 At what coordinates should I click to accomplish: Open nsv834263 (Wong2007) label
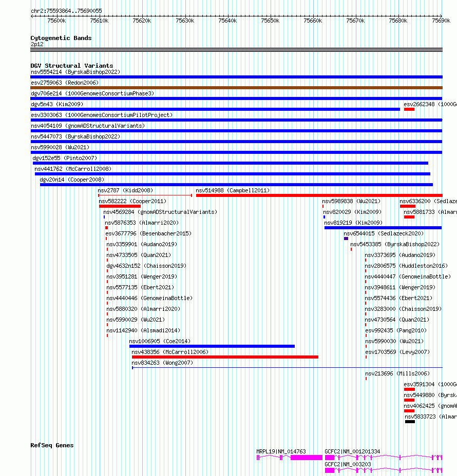[x=162, y=363]
